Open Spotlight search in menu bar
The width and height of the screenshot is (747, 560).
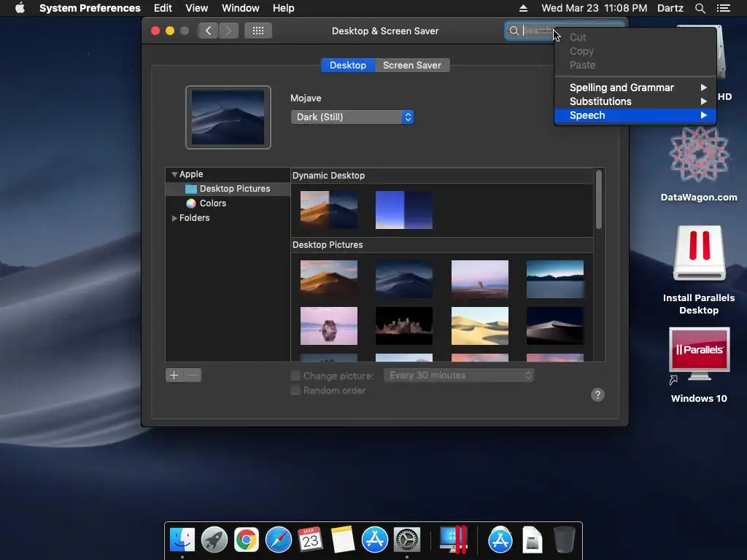pos(700,8)
